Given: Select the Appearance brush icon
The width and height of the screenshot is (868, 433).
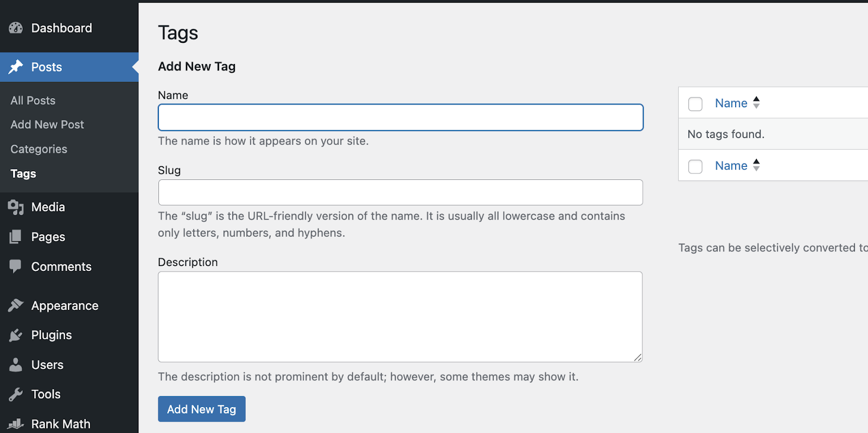Looking at the screenshot, I should [16, 305].
